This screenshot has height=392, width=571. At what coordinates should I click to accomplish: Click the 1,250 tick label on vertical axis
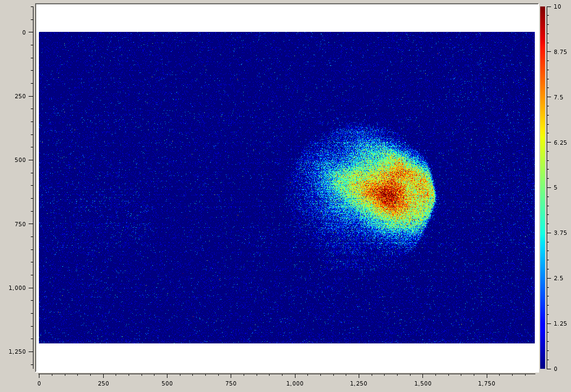[x=17, y=352]
